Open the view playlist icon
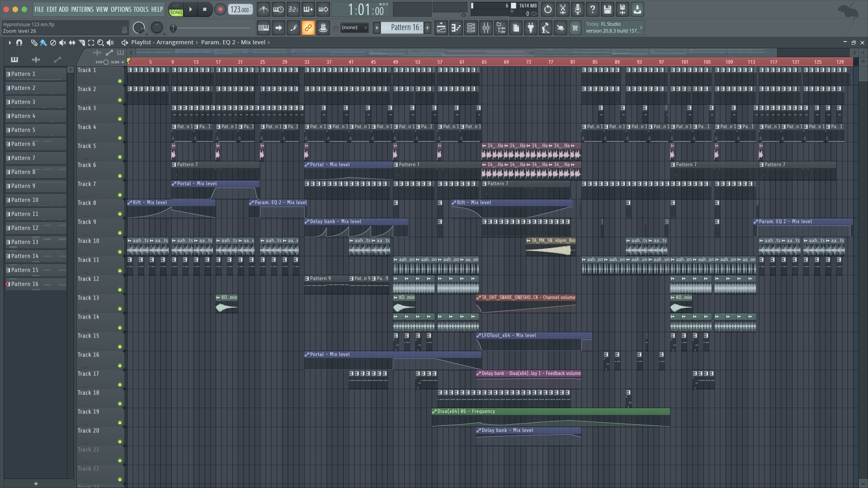This screenshot has width=868, height=488. click(441, 28)
